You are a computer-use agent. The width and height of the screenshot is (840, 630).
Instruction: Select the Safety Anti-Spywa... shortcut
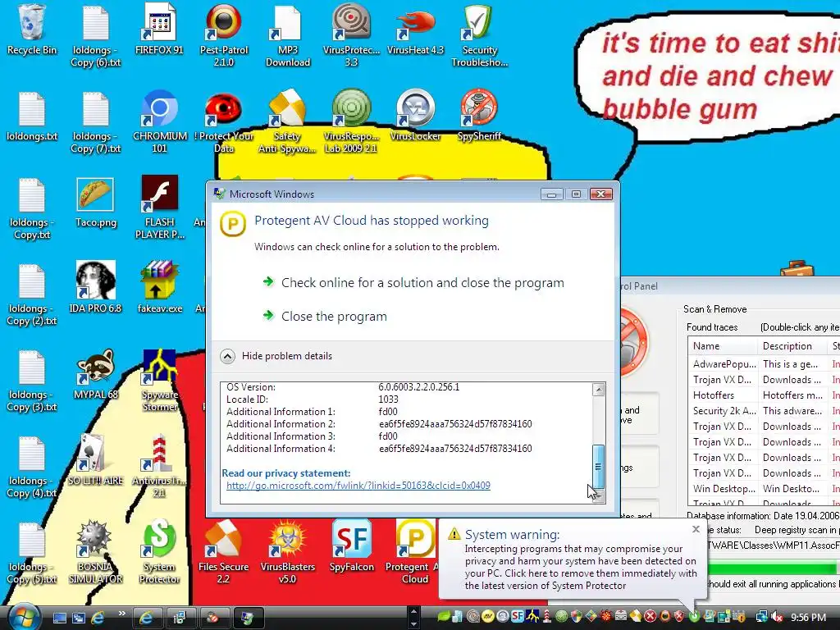[x=288, y=121]
